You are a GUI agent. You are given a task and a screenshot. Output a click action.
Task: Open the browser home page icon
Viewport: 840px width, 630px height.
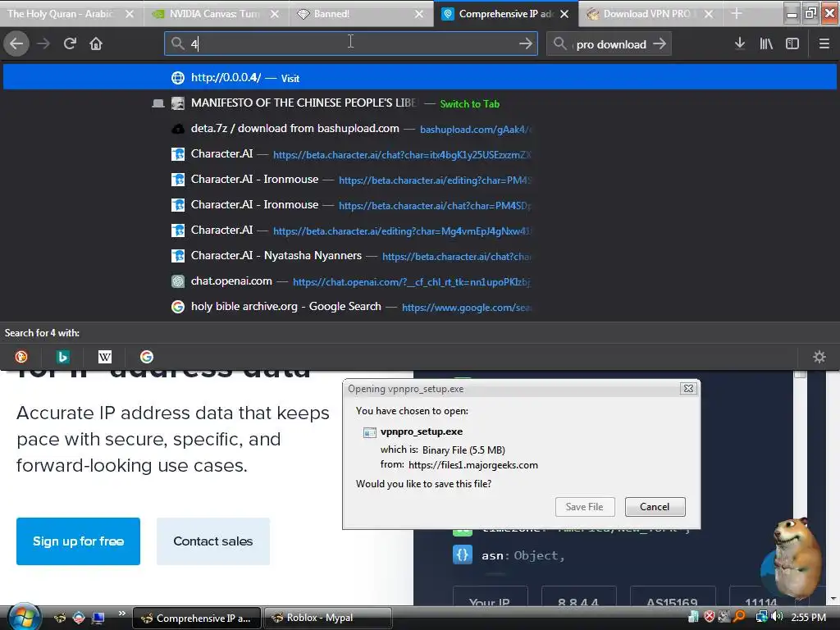96,43
